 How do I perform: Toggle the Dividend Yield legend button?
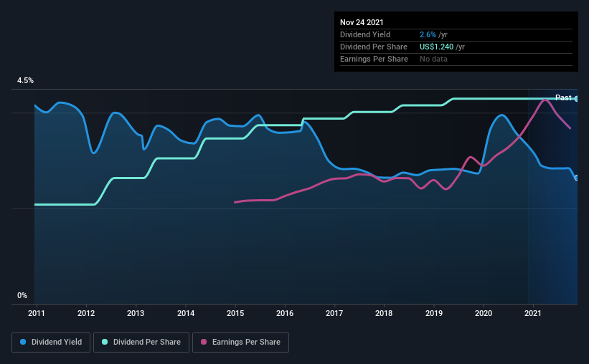tap(51, 343)
